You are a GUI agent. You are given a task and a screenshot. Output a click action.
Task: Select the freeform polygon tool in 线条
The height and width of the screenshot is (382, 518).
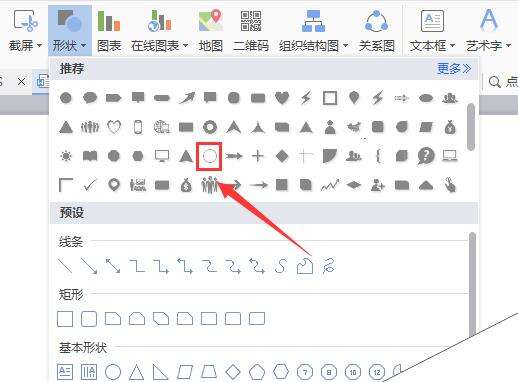click(305, 266)
